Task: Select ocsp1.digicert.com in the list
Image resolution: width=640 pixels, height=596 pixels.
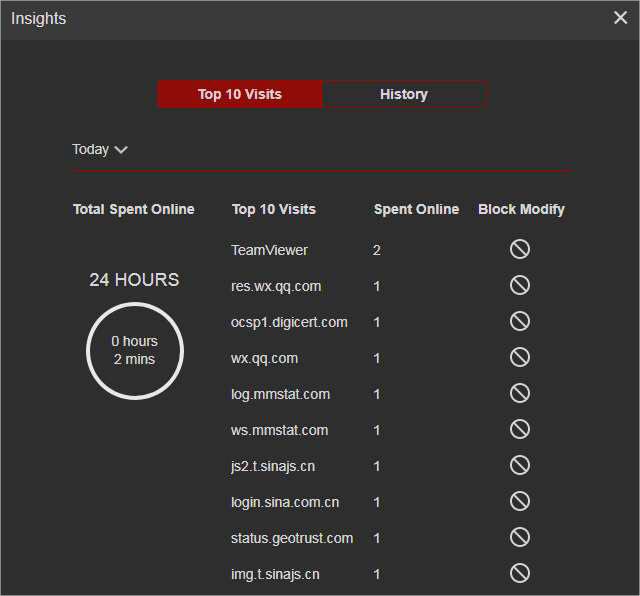Action: tap(289, 322)
